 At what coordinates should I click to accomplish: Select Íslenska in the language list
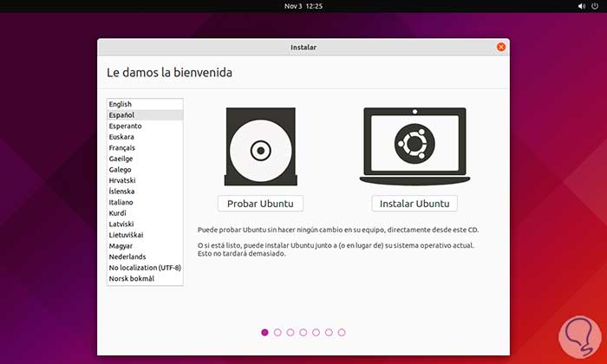pyautogui.click(x=145, y=191)
